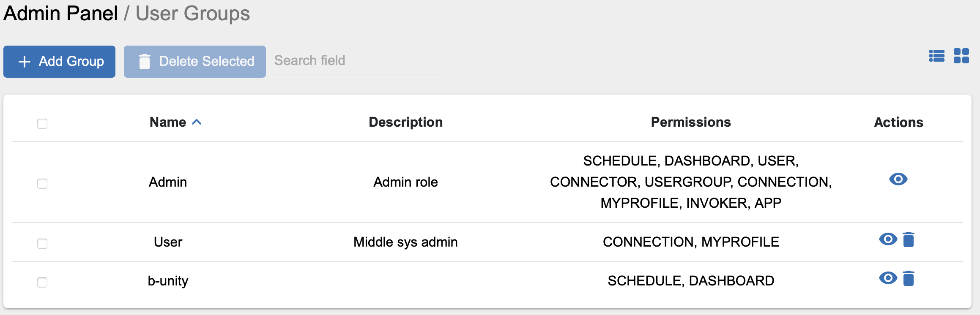Focus the Search field input

coord(359,61)
